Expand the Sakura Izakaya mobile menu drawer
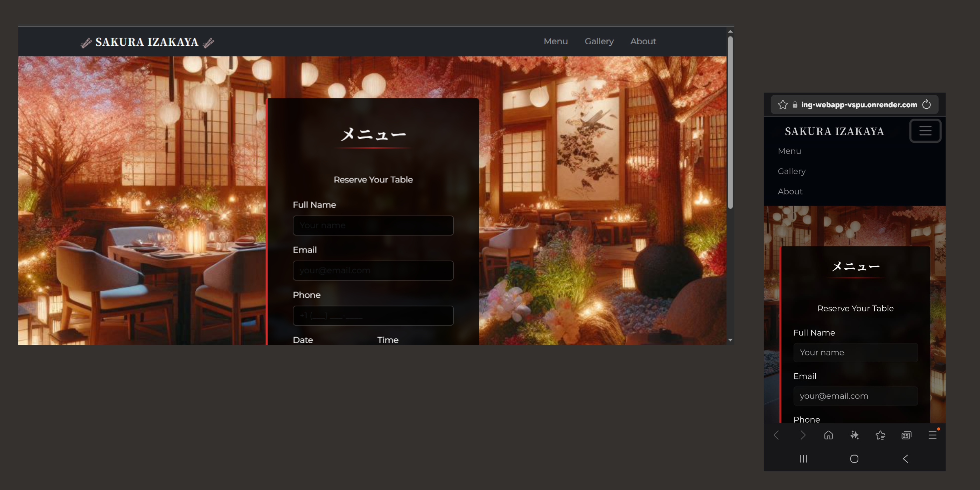This screenshot has height=490, width=980. (925, 131)
